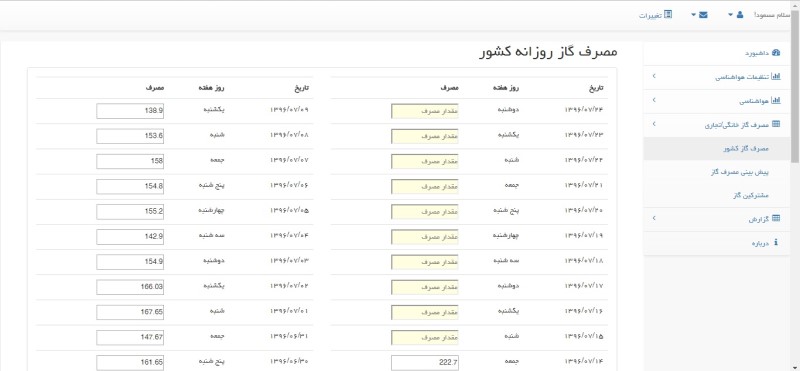The width and height of the screenshot is (800, 371).
Task: Click the dashboard gauge icon in sidebar
Action: point(776,53)
